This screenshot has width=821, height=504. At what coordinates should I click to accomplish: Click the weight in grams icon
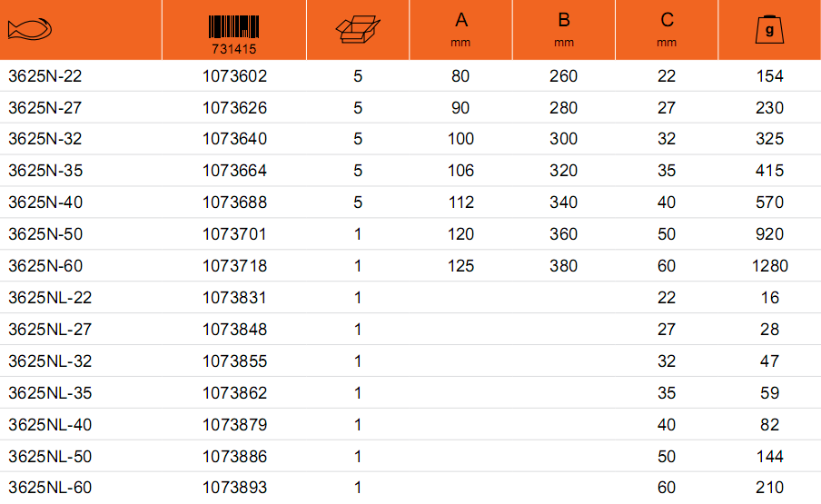tap(769, 30)
